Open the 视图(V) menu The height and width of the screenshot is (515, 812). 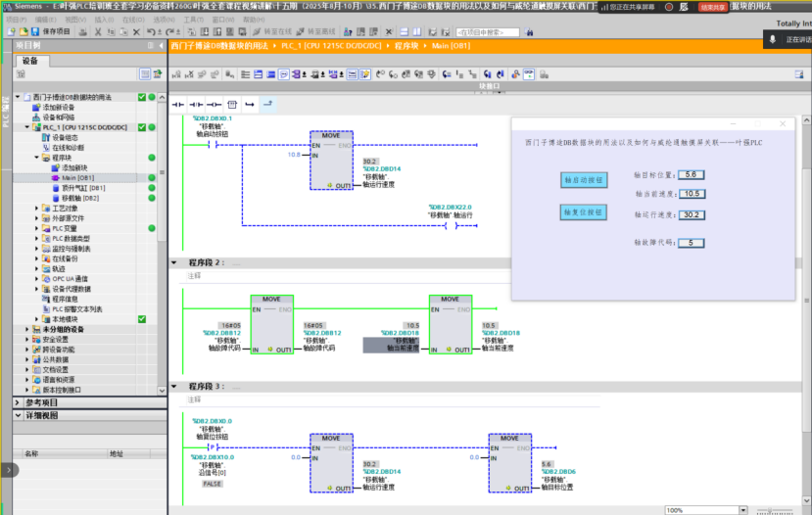pyautogui.click(x=75, y=20)
